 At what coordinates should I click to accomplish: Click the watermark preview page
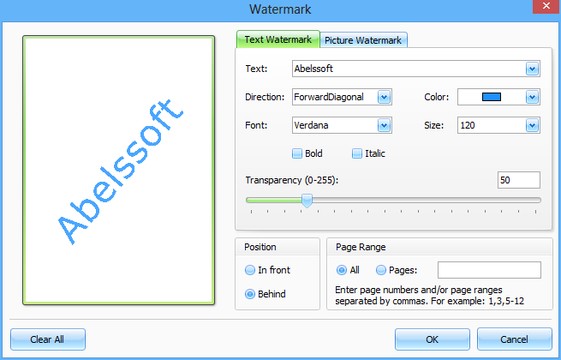pos(118,170)
